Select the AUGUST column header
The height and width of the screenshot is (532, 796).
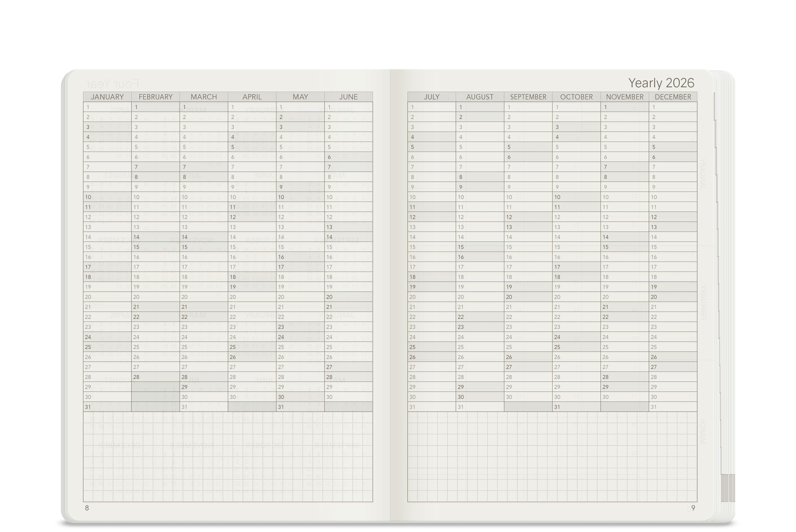click(480, 97)
